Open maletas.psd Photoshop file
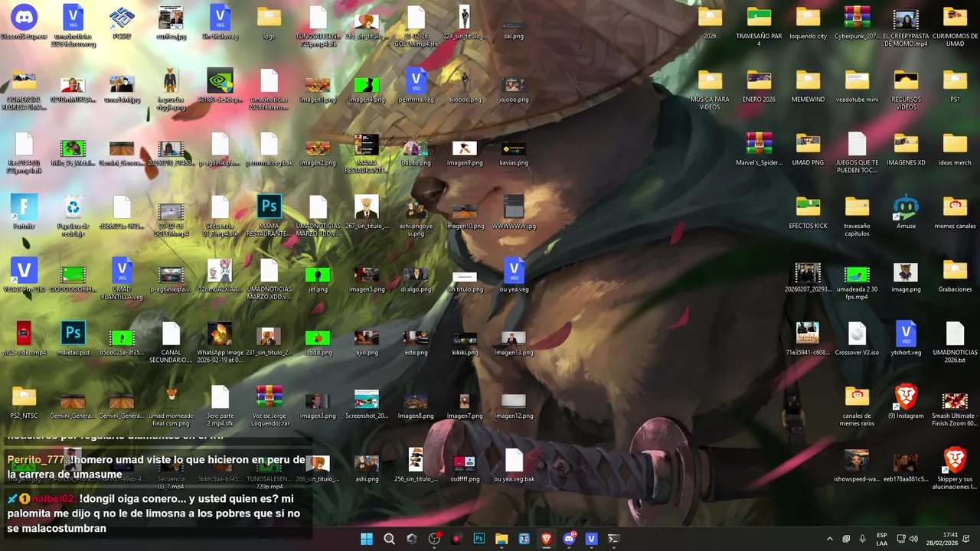The height and width of the screenshot is (551, 980). tap(73, 339)
